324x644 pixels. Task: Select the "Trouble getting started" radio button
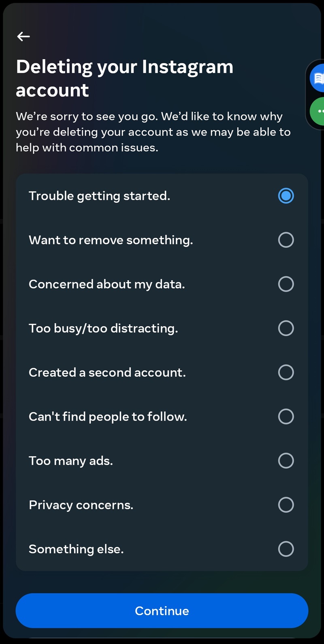[x=286, y=196]
